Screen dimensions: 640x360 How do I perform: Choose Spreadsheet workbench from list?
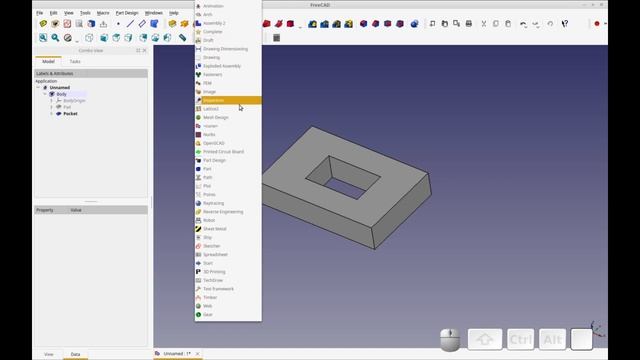tap(228, 255)
